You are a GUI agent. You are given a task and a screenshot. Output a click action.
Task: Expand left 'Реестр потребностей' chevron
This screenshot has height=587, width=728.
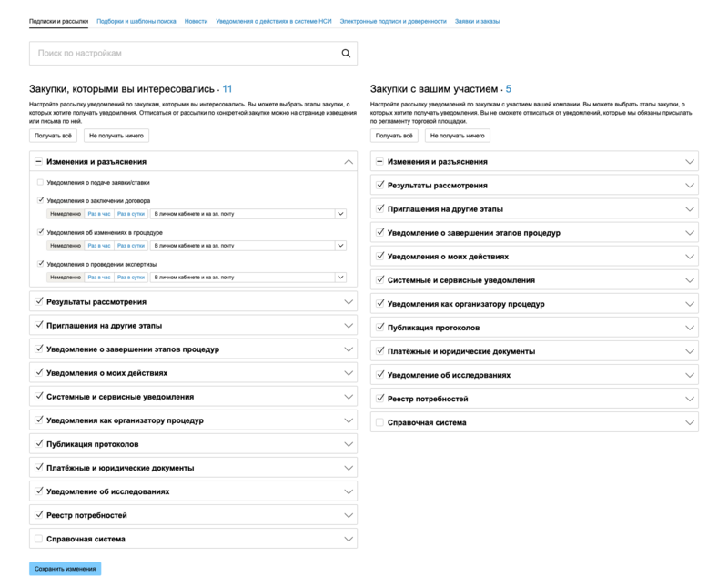click(x=349, y=515)
